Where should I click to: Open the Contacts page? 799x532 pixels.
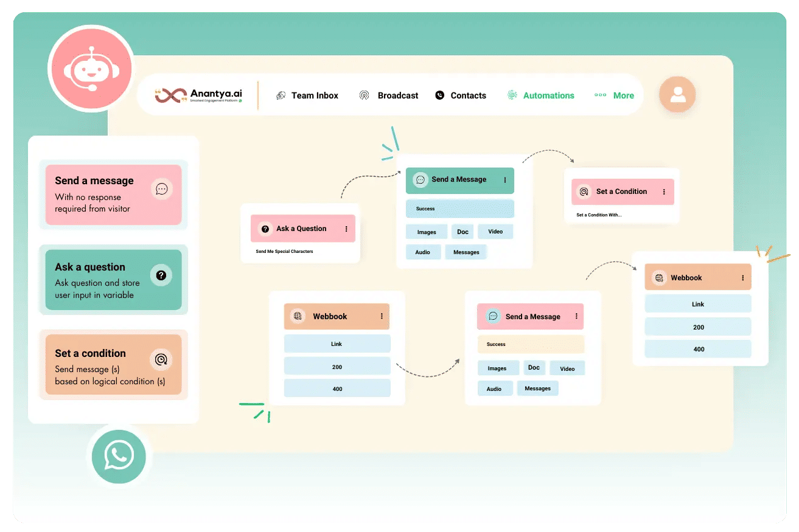click(x=461, y=95)
